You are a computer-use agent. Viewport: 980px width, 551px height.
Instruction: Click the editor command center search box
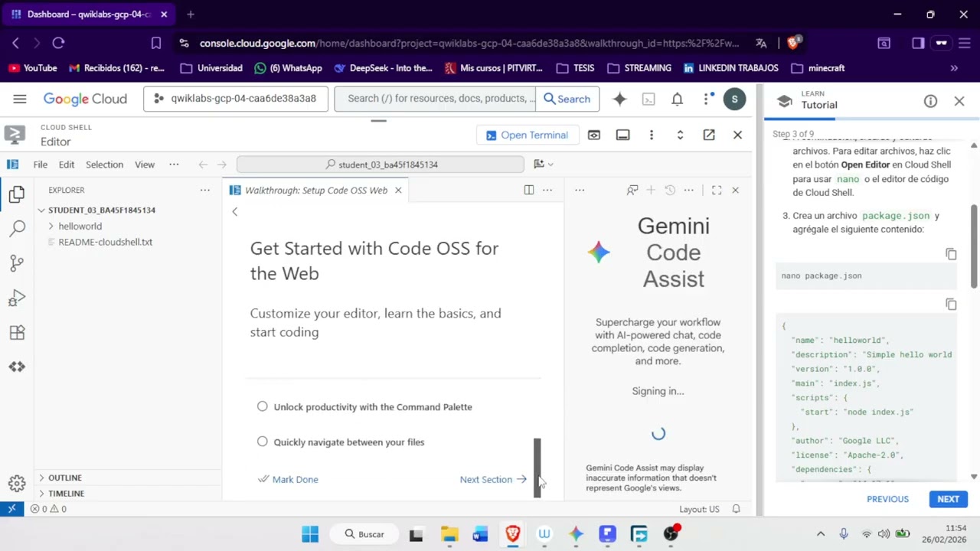pyautogui.click(x=381, y=164)
